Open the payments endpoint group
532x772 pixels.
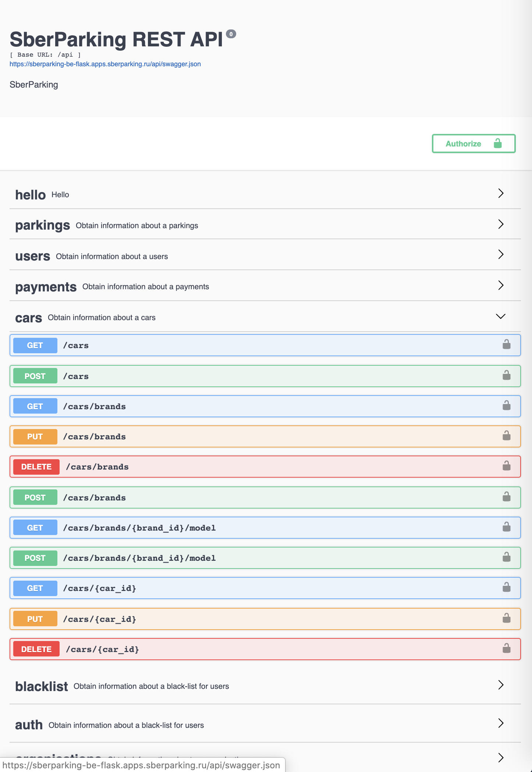46,287
